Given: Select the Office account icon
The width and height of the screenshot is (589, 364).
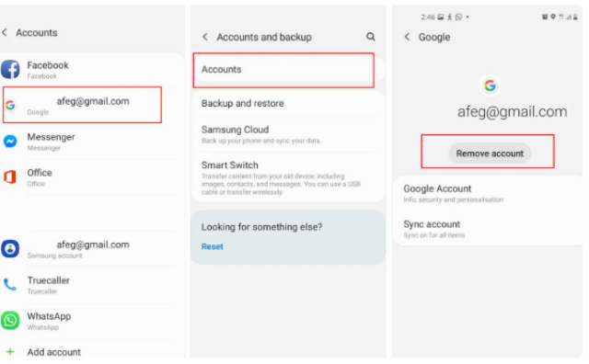Looking at the screenshot, I should [x=10, y=176].
